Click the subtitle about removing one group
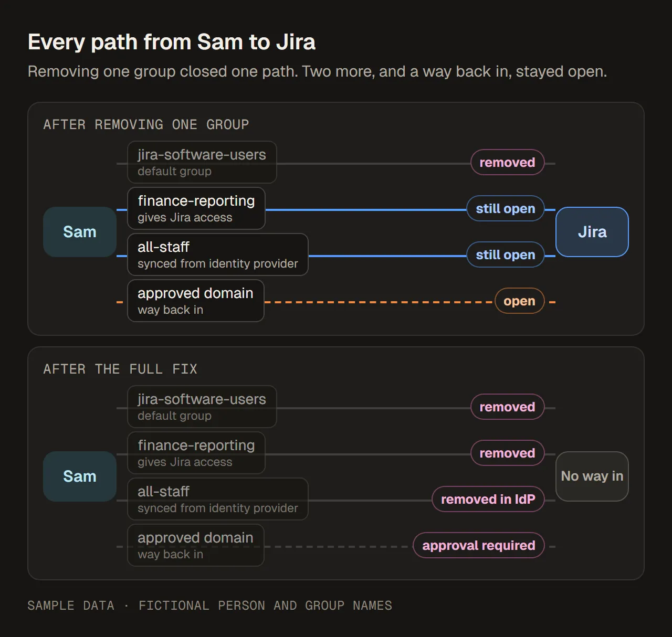Viewport: 672px width, 637px height. pyautogui.click(x=317, y=71)
